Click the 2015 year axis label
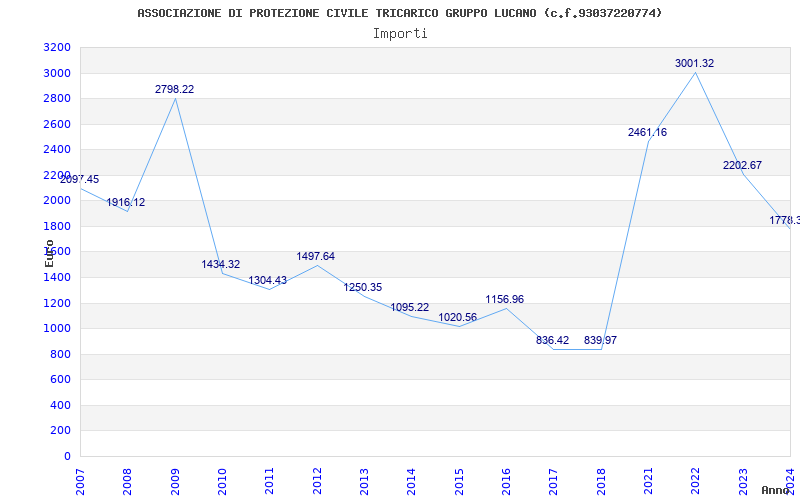Image resolution: width=800 pixels, height=500 pixels. [459, 478]
